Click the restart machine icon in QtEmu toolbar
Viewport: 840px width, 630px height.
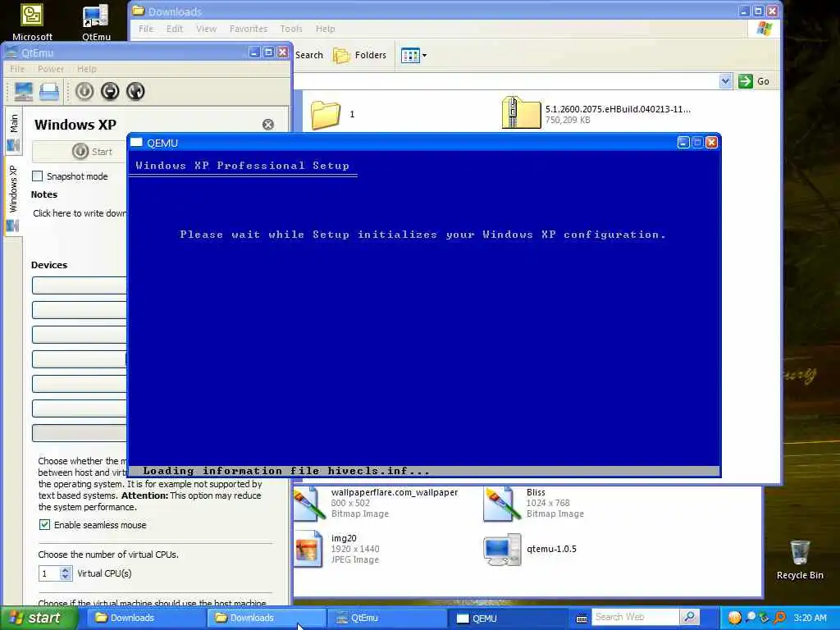pos(135,92)
